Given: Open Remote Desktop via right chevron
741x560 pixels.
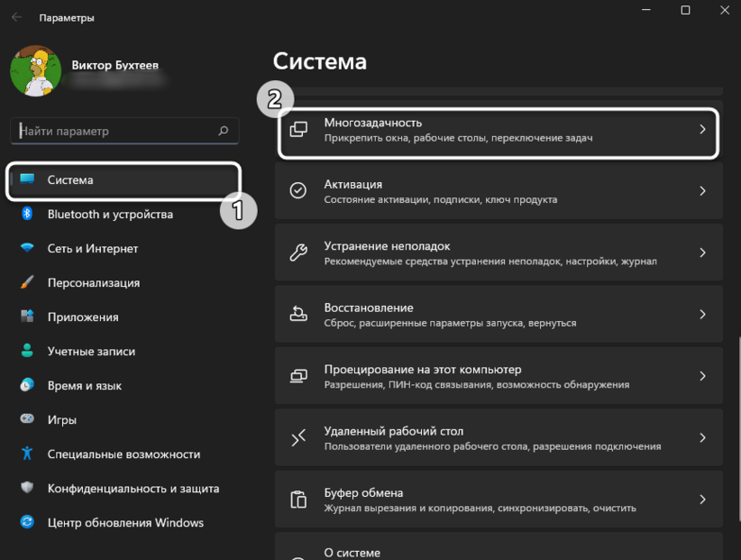Looking at the screenshot, I should pyautogui.click(x=703, y=438).
